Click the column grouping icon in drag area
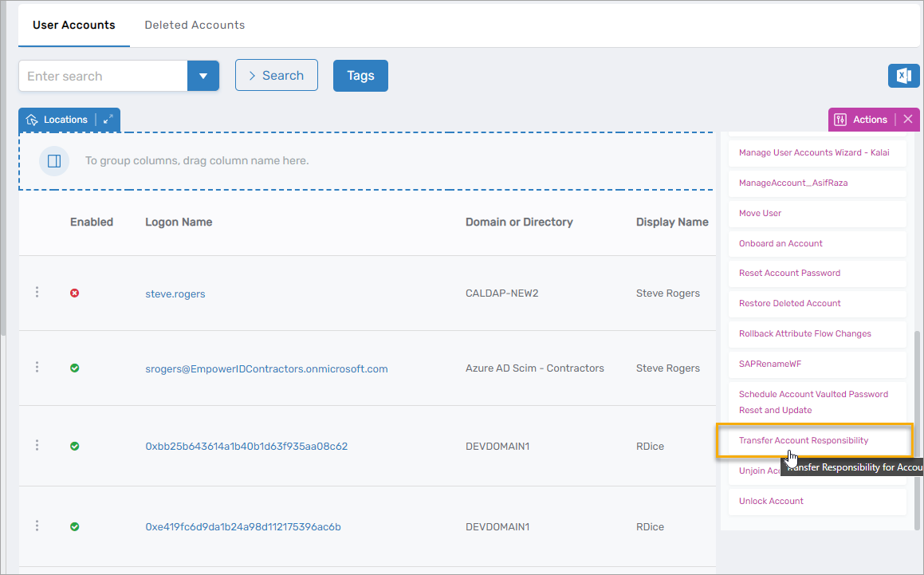Image resolution: width=924 pixels, height=575 pixels. (x=54, y=161)
